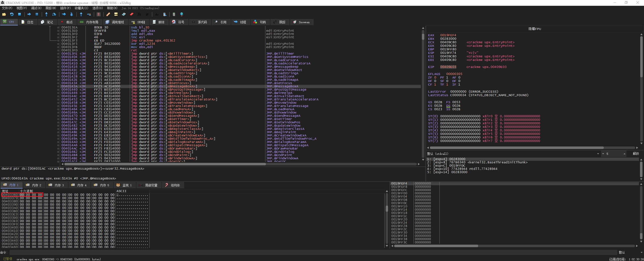Switch to the 内存布局 tab
Image resolution: width=644 pixels, height=261 pixels.
[x=89, y=22]
